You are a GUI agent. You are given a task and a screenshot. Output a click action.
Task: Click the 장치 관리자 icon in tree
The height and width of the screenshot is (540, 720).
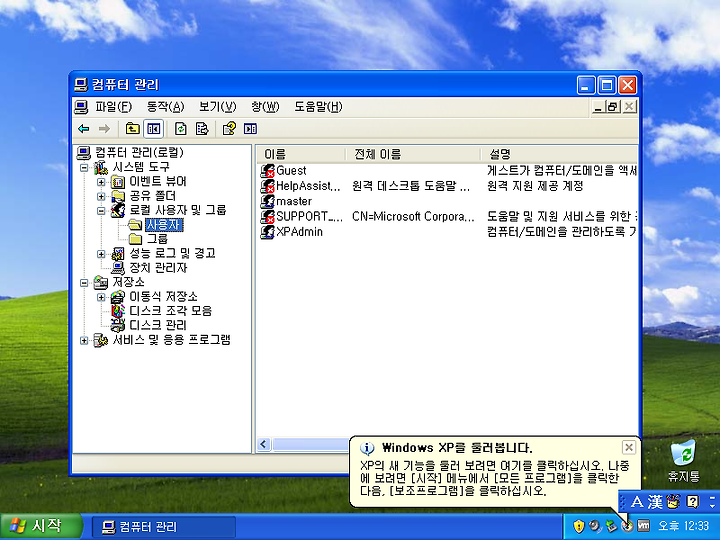point(118,268)
